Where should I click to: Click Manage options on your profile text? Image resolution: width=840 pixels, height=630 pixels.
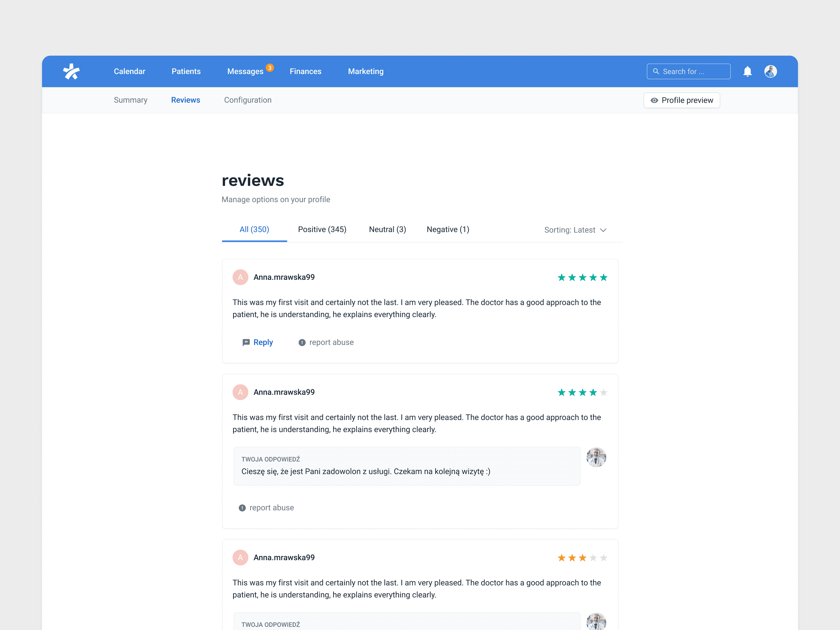[x=276, y=199]
